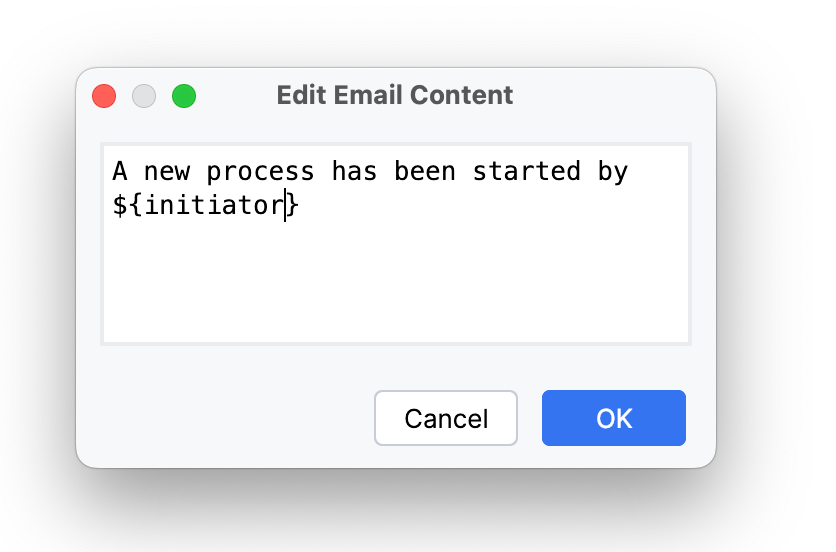Click the gray minimize window button
This screenshot has height=552, width=836.
pyautogui.click(x=144, y=96)
